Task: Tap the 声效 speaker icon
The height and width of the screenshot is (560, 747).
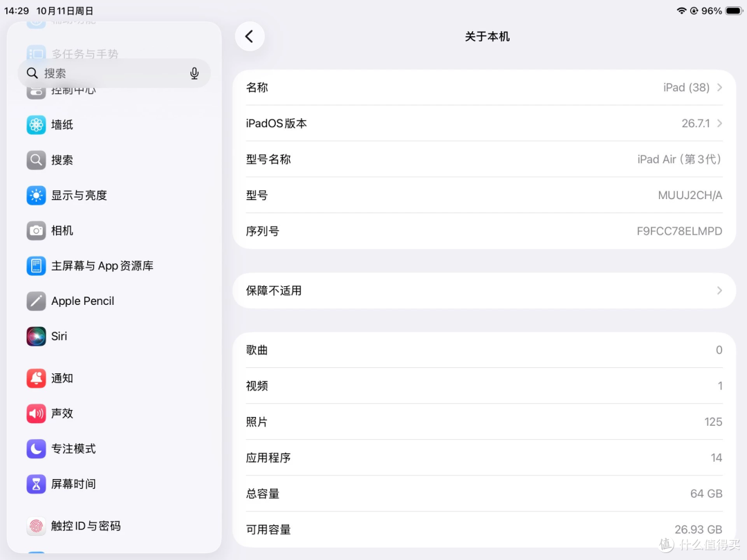Action: click(x=36, y=413)
